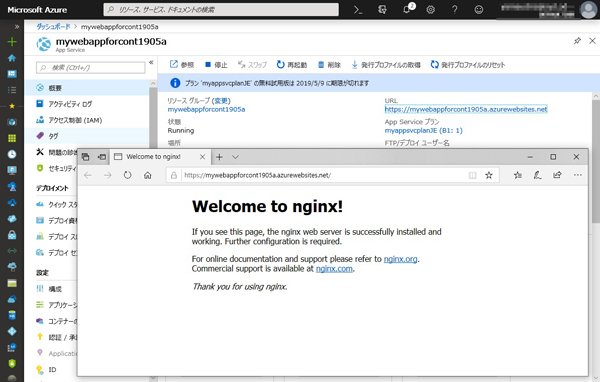The image size is (600, 382).
Task: Collapse the resource menu panel
Action: pyautogui.click(x=151, y=62)
